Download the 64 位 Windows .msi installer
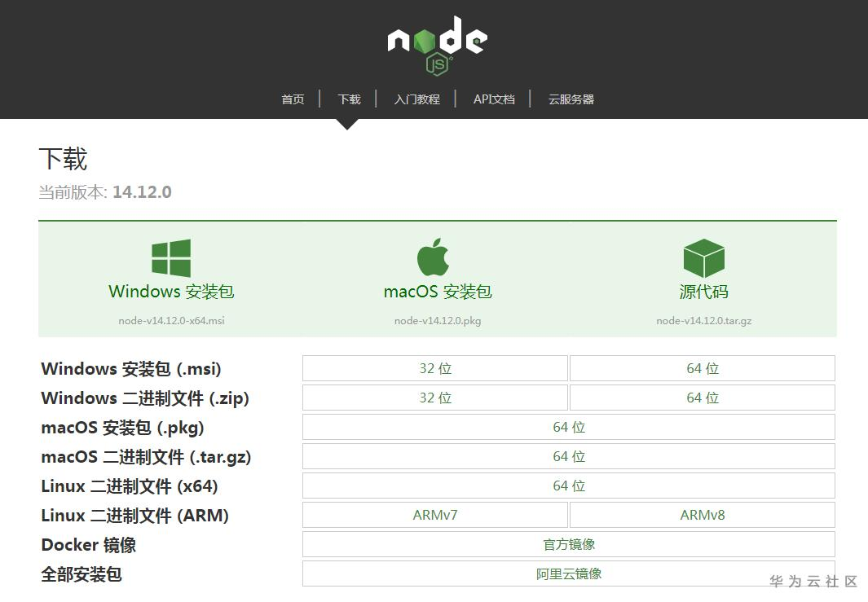 (703, 368)
